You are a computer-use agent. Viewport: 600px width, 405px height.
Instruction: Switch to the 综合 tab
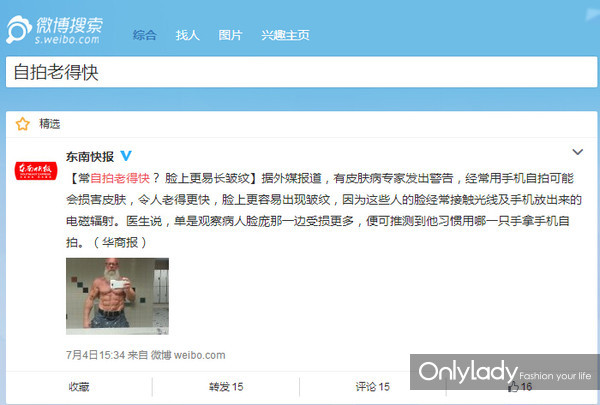coord(145,35)
